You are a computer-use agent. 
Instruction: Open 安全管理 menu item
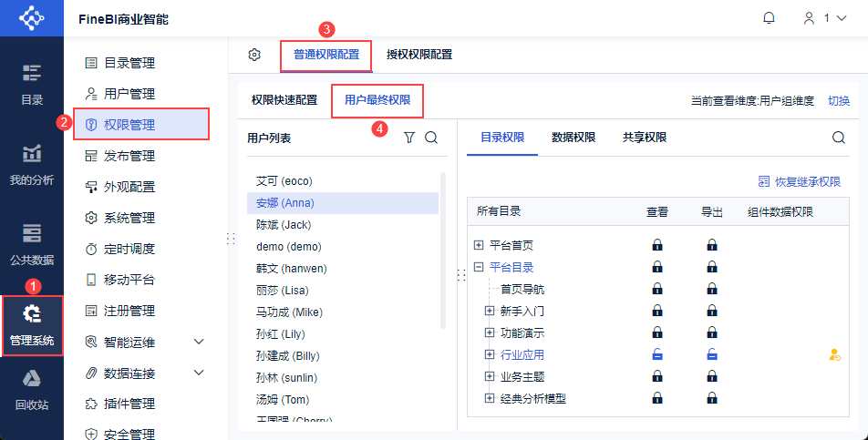119,434
